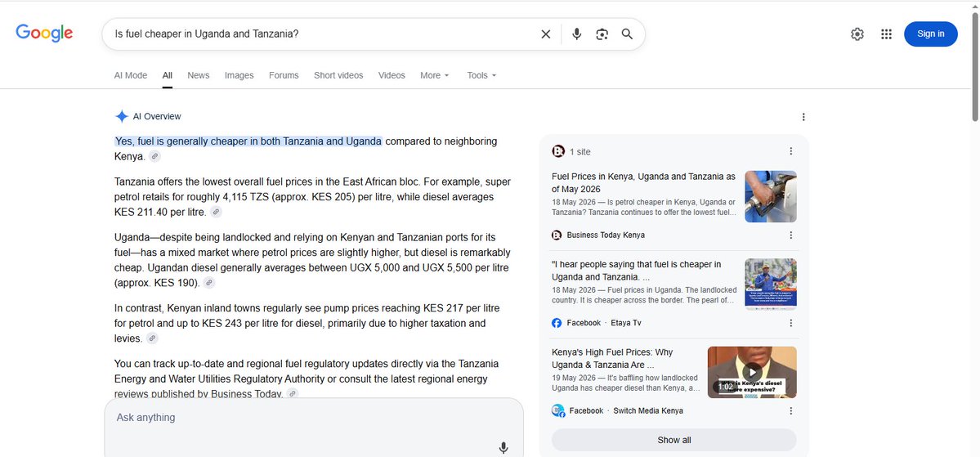Image resolution: width=980 pixels, height=457 pixels.
Task: Open source link after 'levies.' paragraph
Action: click(x=152, y=338)
